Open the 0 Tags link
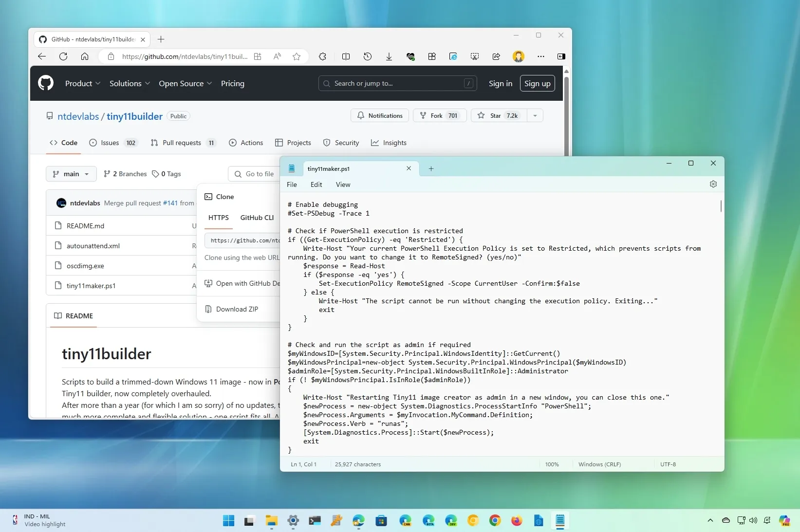 click(167, 174)
